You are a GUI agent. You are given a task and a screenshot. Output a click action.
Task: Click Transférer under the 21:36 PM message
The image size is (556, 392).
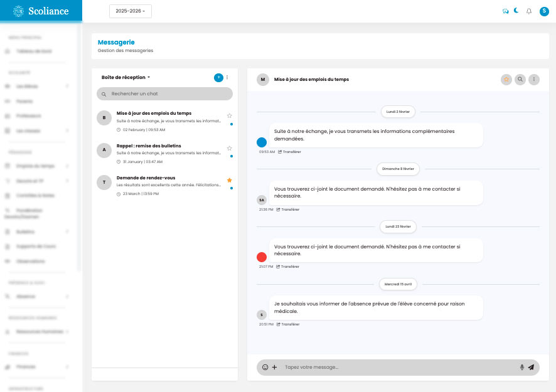(x=288, y=209)
